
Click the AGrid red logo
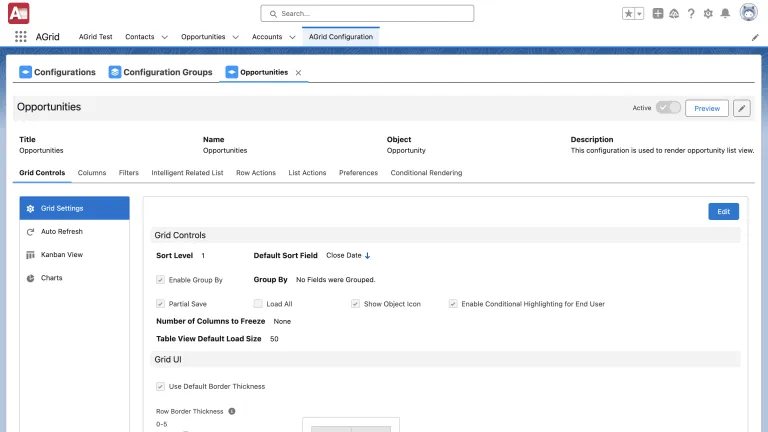point(19,13)
